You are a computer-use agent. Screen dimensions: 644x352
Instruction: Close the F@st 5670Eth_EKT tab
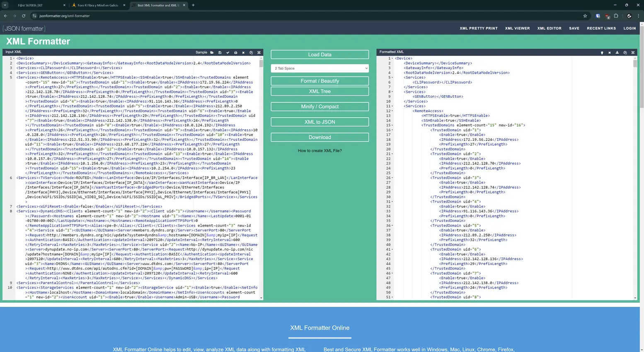click(64, 5)
